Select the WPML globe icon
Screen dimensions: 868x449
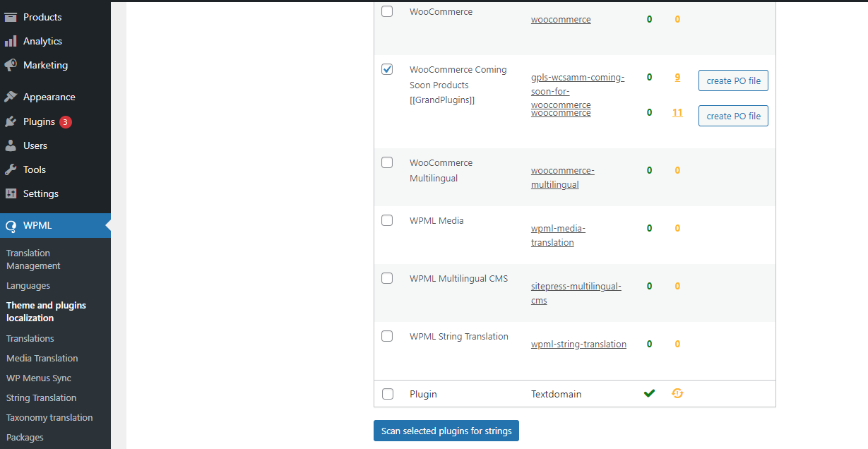[12, 224]
